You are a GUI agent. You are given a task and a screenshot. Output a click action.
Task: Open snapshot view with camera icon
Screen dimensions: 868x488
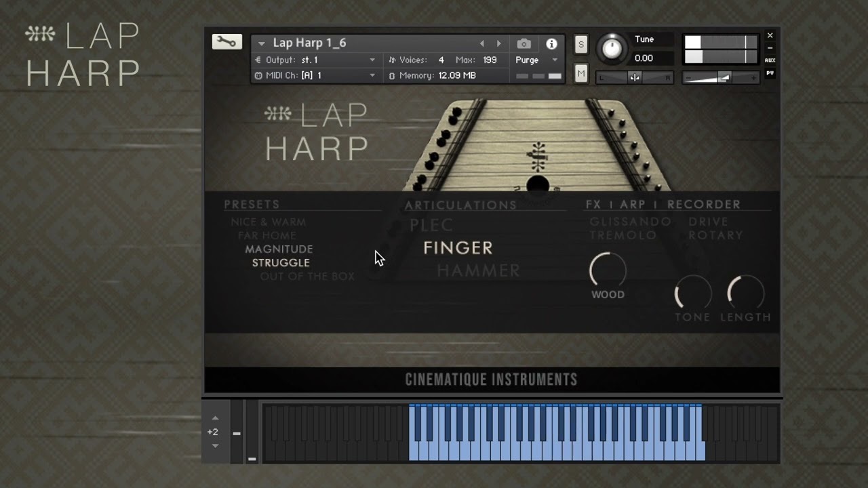point(524,43)
